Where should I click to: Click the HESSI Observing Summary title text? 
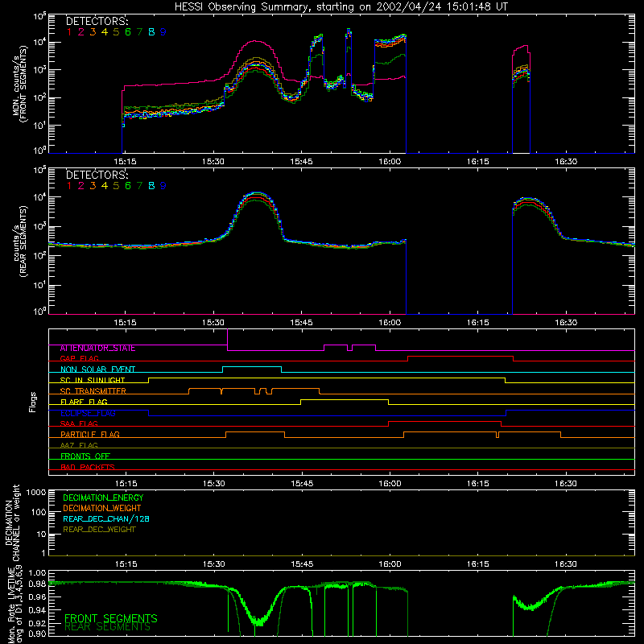[x=341, y=7]
